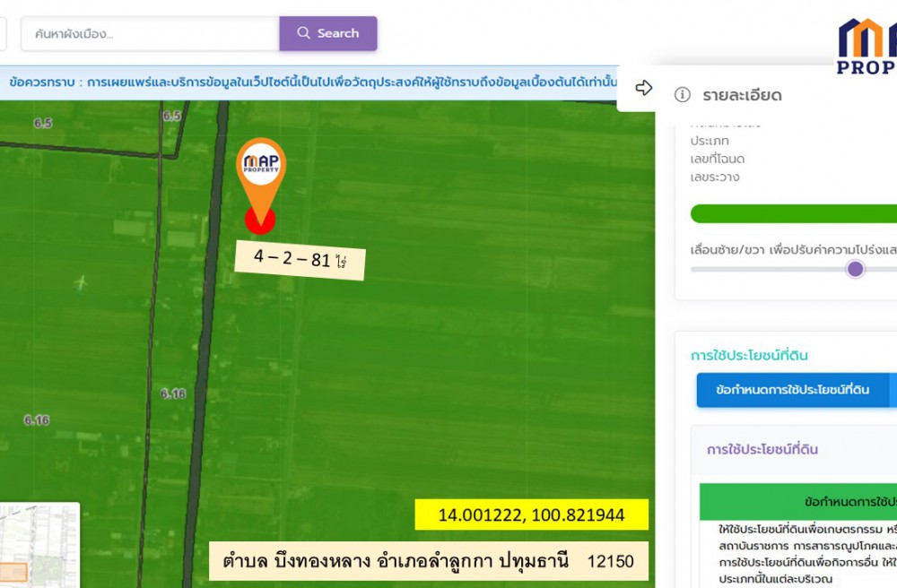
Task: Click the ตำบล บึงทองหลาง address label
Action: tap(428, 561)
